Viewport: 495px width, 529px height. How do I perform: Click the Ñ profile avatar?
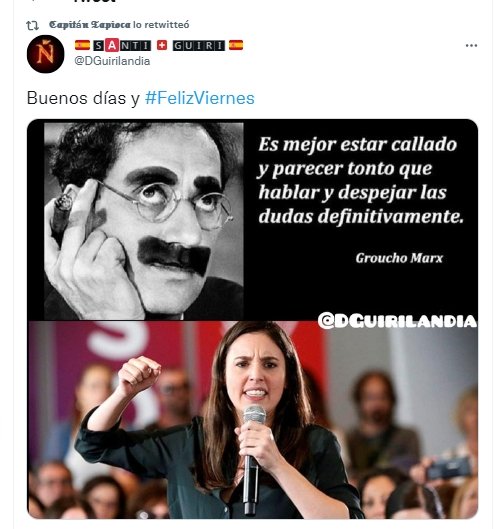coord(46,54)
